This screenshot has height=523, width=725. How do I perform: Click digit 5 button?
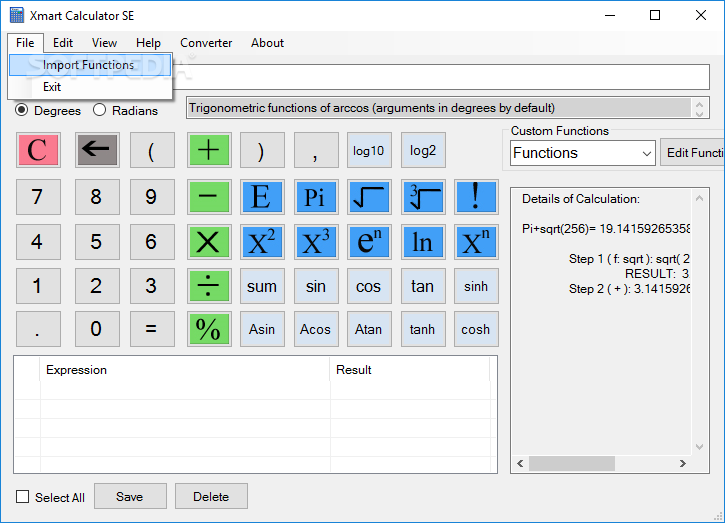97,242
